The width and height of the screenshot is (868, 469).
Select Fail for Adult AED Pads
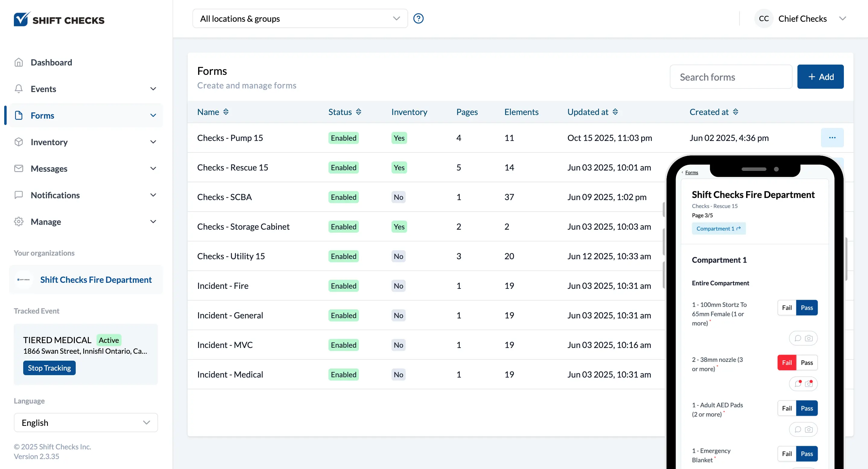pyautogui.click(x=787, y=408)
